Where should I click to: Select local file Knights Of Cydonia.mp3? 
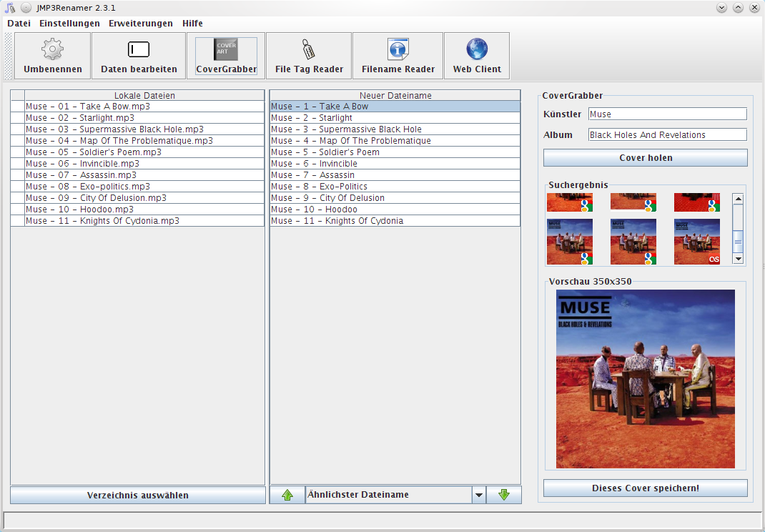pyautogui.click(x=144, y=221)
